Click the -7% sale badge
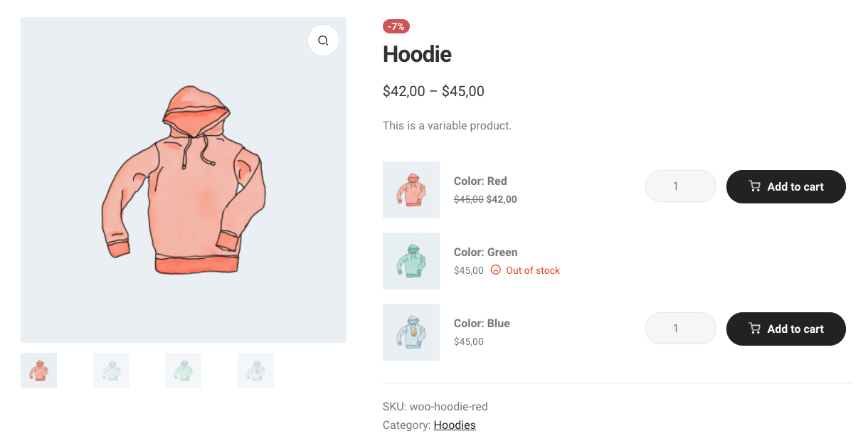The width and height of the screenshot is (868, 441). (396, 26)
